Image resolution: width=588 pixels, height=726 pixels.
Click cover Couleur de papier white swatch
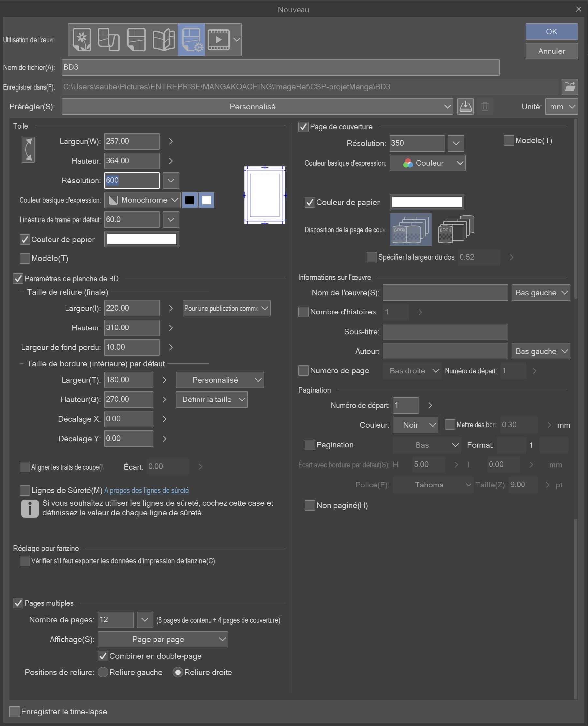pos(427,202)
